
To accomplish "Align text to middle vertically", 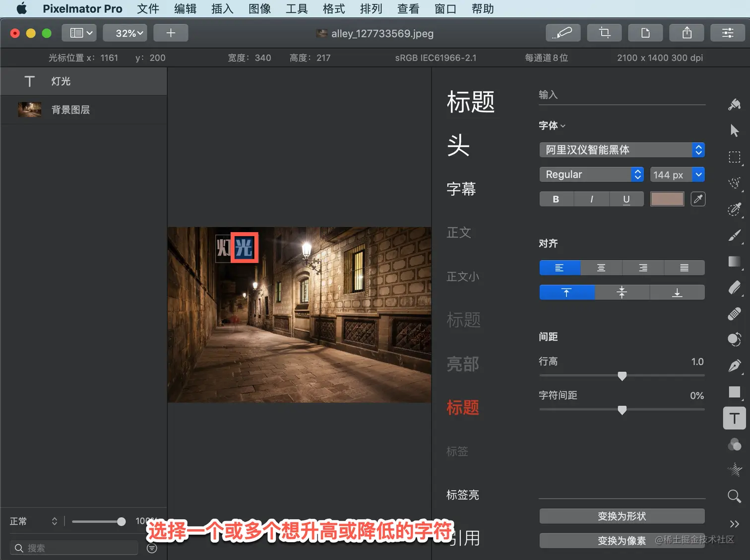I will click(622, 292).
